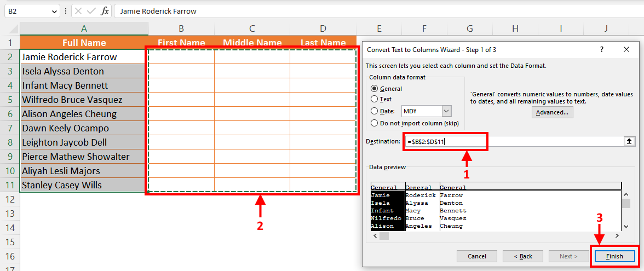Viewport: 644px width, 271px height.
Task: Click the wizard Help question mark
Action: click(602, 50)
